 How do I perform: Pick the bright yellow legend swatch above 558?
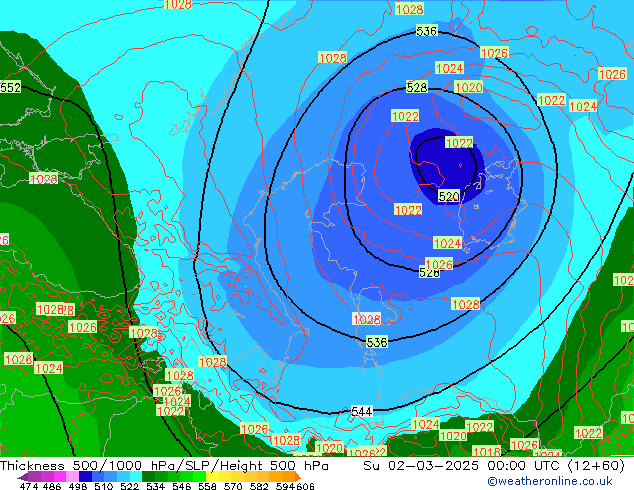pos(212,476)
